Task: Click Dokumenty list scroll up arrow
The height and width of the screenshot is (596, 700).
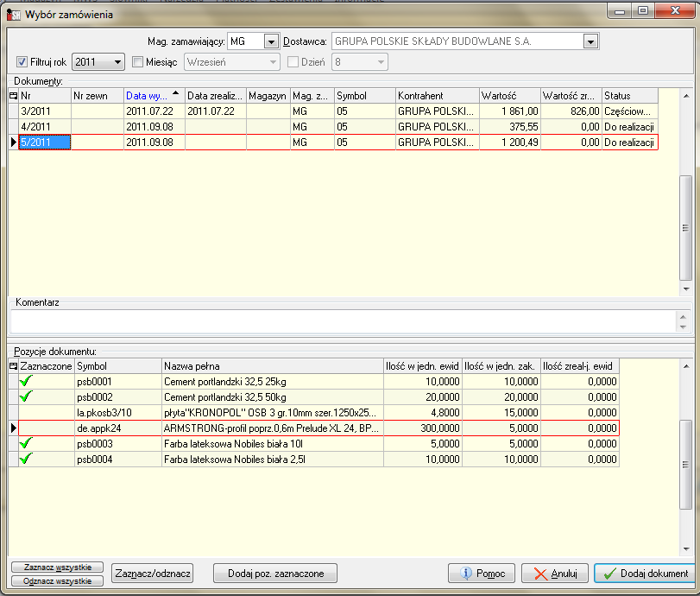Action: (x=685, y=96)
